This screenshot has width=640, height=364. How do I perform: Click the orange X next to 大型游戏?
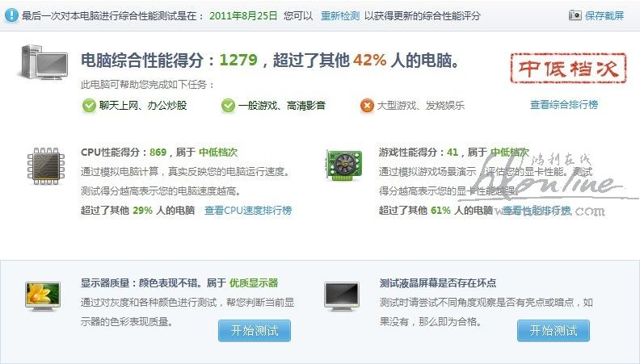[367, 106]
